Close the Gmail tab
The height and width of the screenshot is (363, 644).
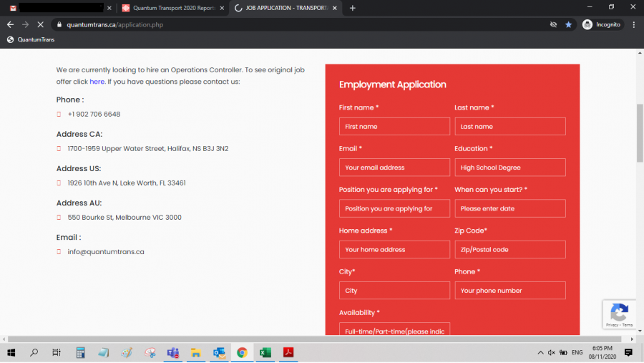(x=109, y=8)
